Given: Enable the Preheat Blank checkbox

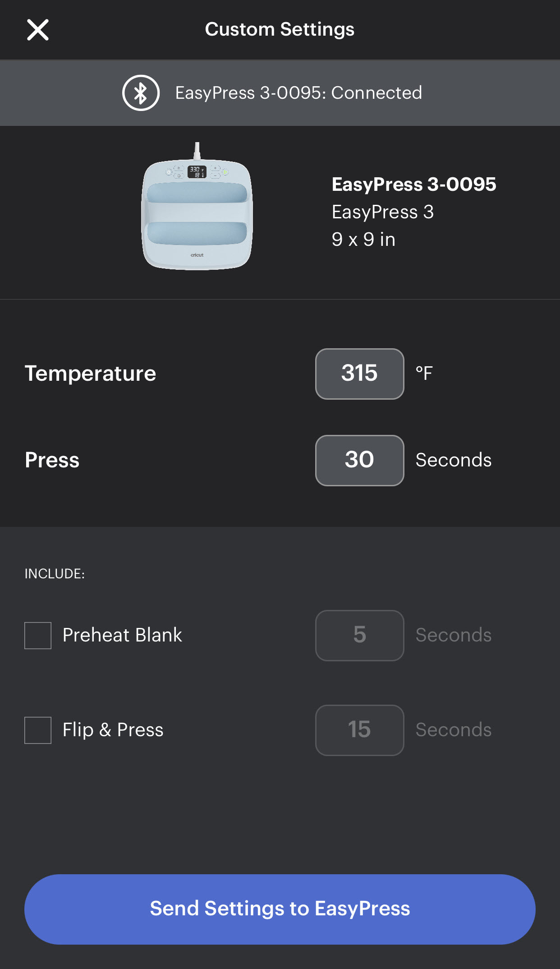Looking at the screenshot, I should tap(38, 635).
